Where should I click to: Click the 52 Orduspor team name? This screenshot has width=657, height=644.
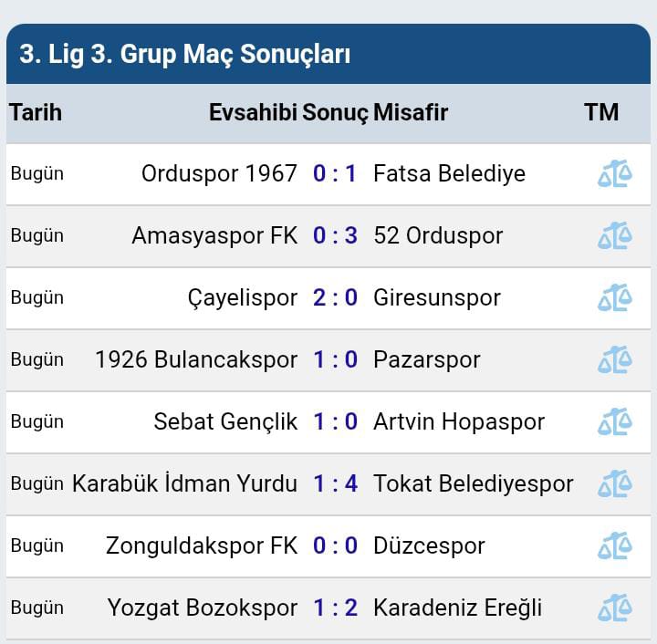pos(438,235)
